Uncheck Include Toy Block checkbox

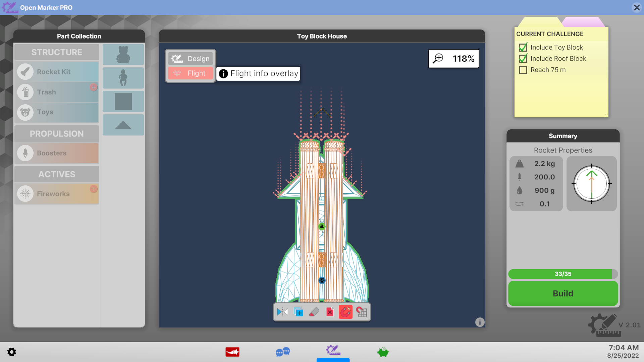[x=523, y=48]
